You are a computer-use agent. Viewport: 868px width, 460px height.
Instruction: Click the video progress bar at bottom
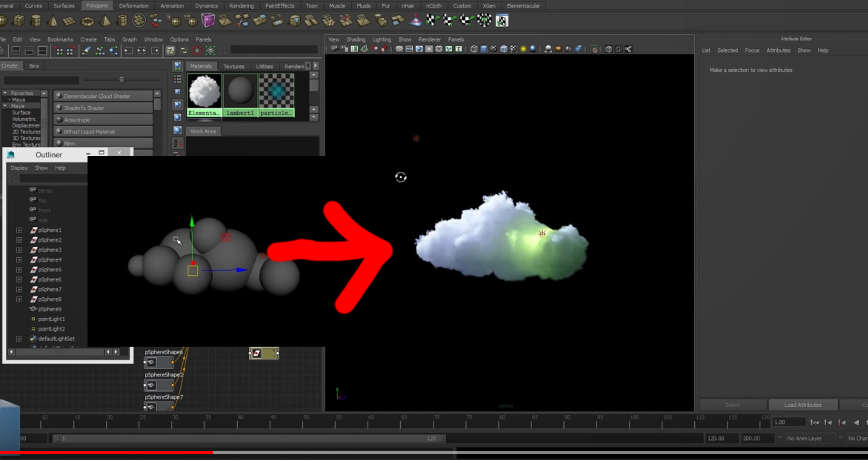point(434,453)
